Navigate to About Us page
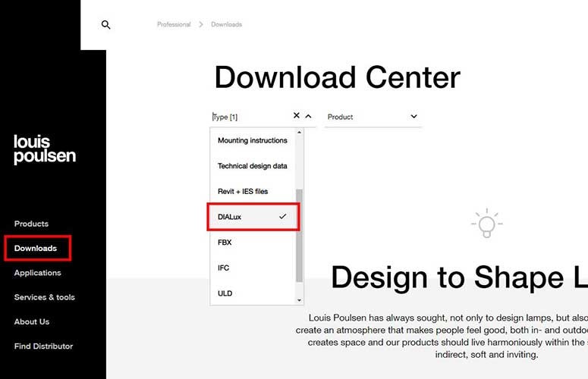This screenshot has height=379, width=588. [31, 321]
